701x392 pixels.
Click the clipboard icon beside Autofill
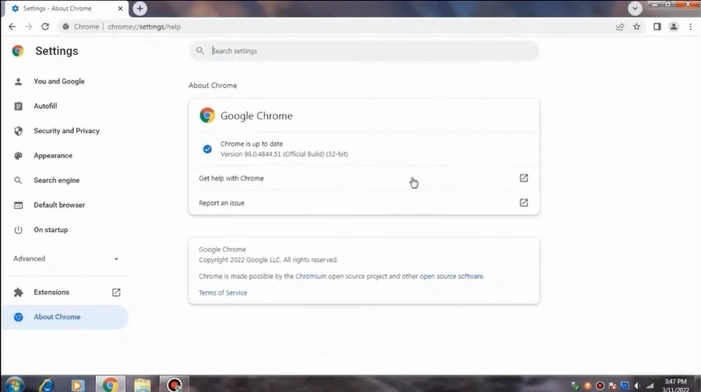tap(18, 106)
